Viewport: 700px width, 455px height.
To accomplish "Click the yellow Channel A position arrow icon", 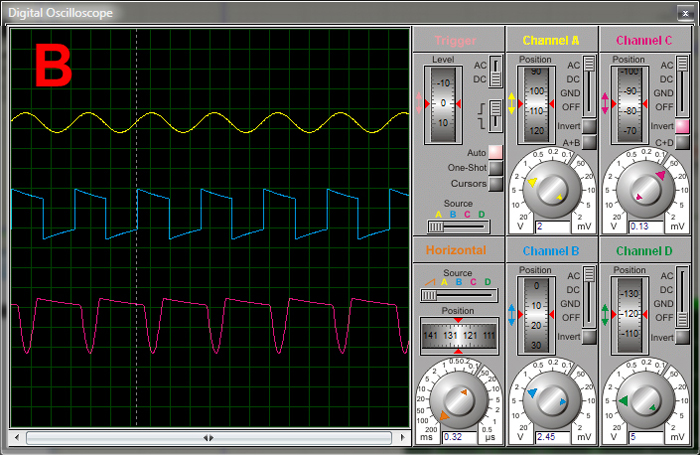I will [x=512, y=103].
